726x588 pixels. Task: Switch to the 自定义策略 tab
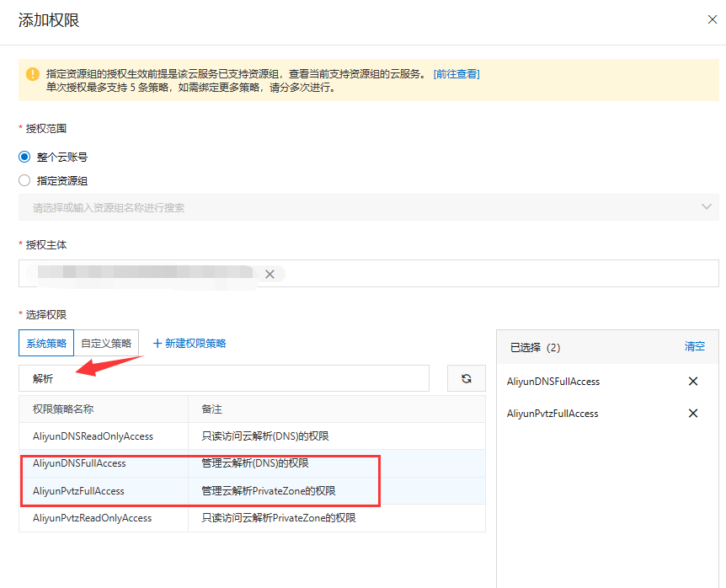coord(106,344)
